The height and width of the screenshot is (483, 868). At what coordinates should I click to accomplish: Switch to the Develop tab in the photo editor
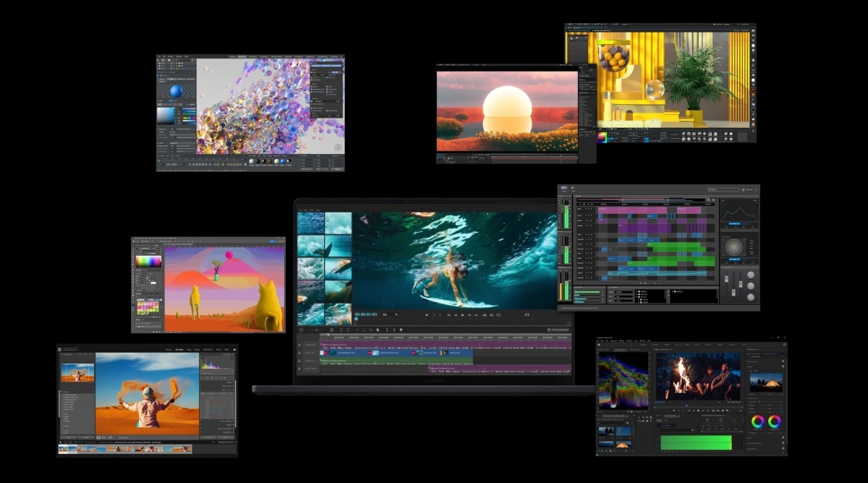tap(179, 349)
